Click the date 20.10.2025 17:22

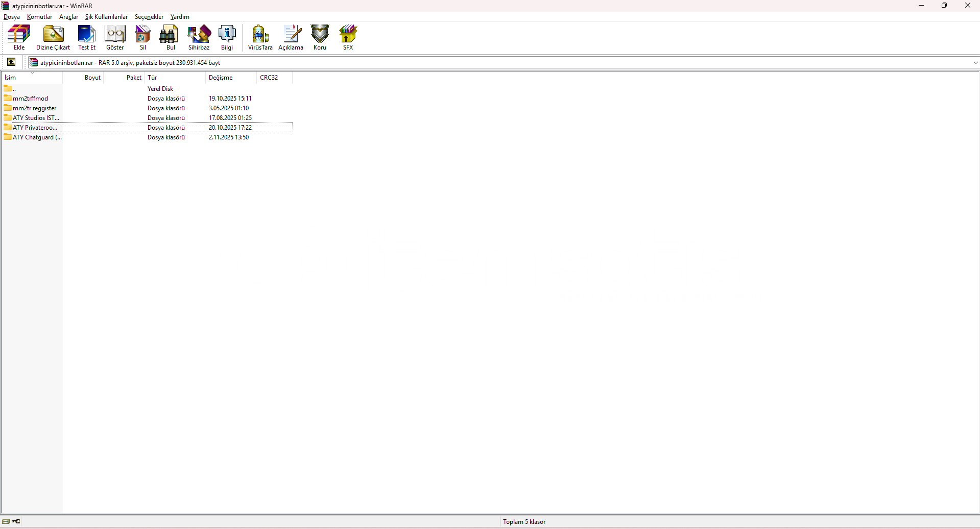point(230,128)
